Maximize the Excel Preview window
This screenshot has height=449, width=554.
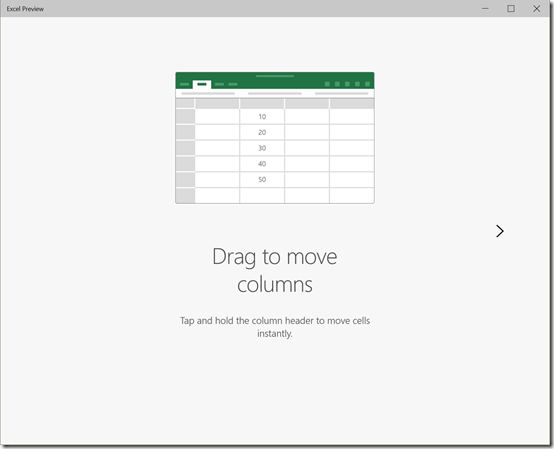[511, 8]
